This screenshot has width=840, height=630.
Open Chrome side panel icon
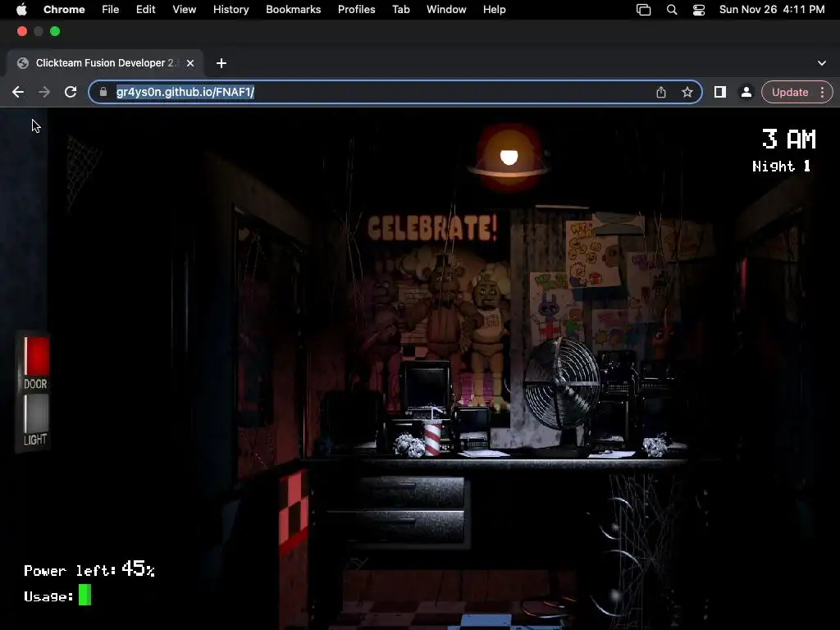[x=720, y=92]
